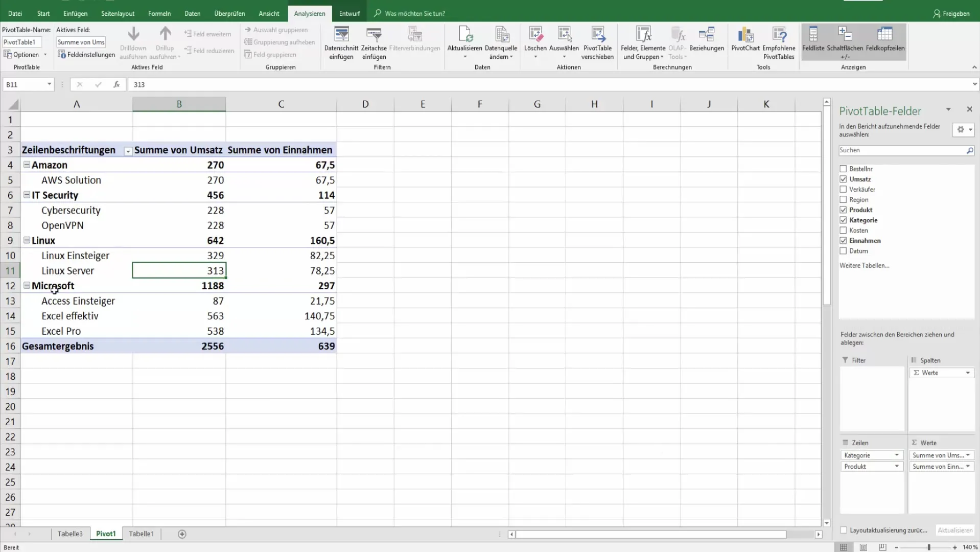Open the Entwurf ribbon tab
The height and width of the screenshot is (552, 980).
349,13
